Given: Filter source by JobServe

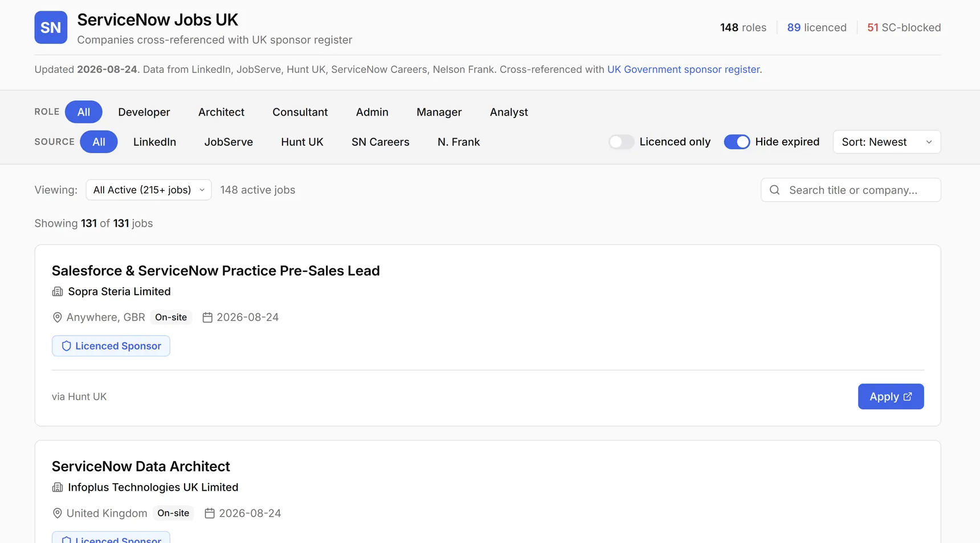Looking at the screenshot, I should coord(228,142).
